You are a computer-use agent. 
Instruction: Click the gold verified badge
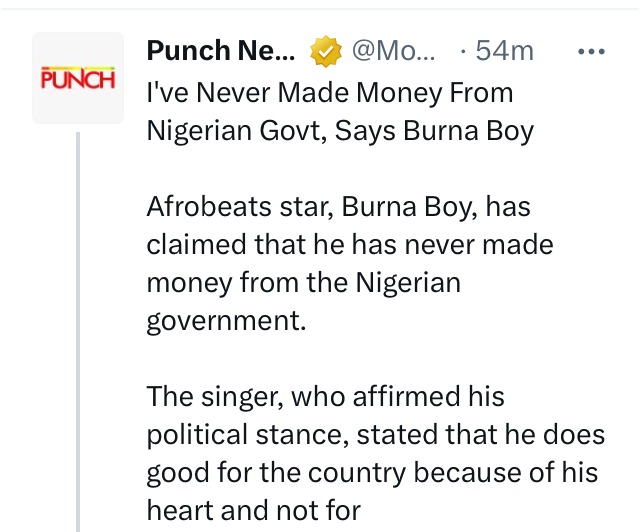pos(326,51)
